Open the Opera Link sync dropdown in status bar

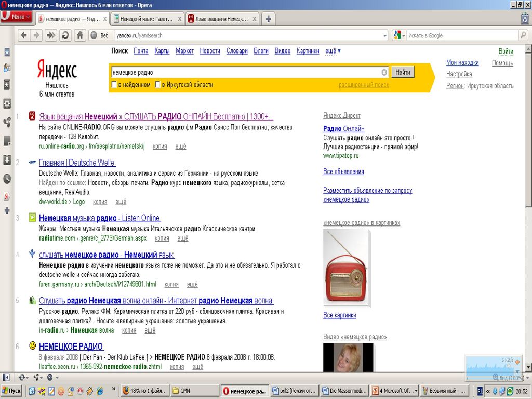pos(23,377)
